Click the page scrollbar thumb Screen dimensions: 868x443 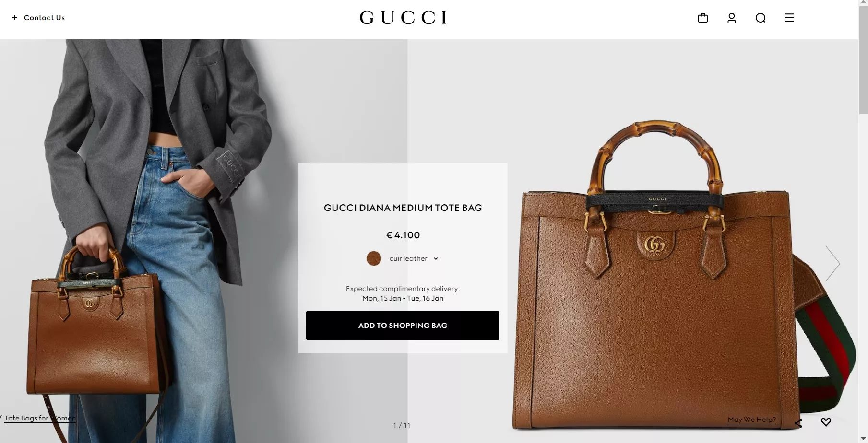pyautogui.click(x=863, y=58)
